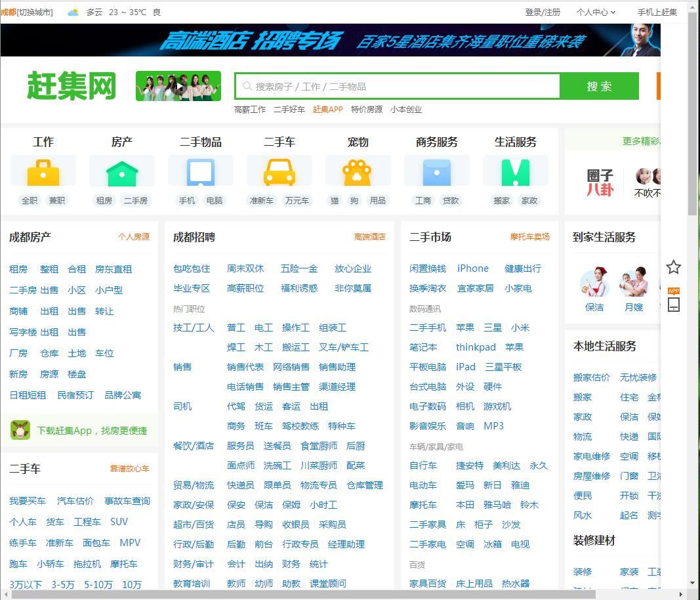Viewport: 700px width, 600px height.
Task: Click the search input field
Action: pyautogui.click(x=398, y=86)
